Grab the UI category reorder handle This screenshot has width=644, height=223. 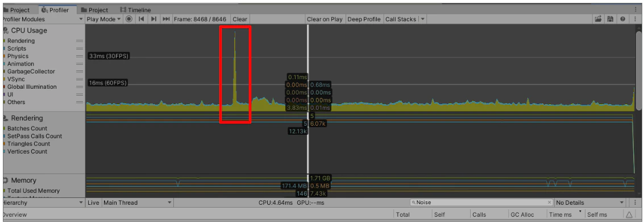80,94
